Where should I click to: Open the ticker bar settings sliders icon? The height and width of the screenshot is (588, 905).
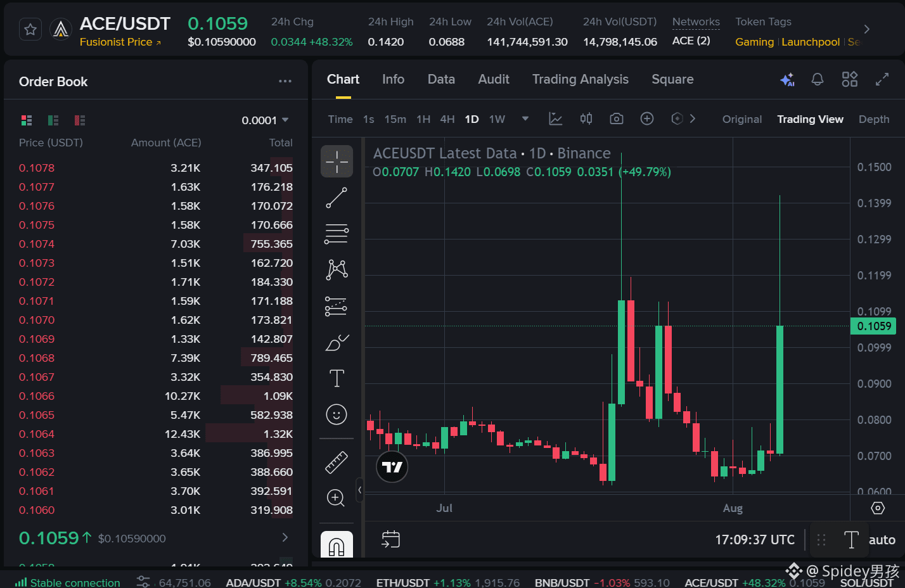point(143,582)
